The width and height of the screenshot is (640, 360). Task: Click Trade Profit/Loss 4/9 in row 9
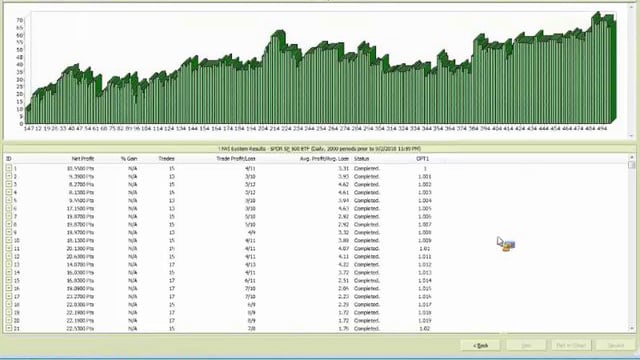[x=251, y=232]
